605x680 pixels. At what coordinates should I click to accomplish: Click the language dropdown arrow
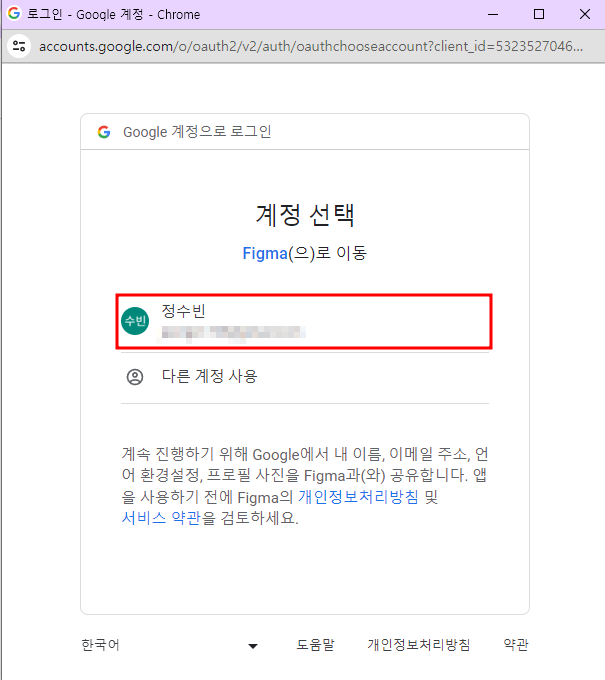(253, 646)
